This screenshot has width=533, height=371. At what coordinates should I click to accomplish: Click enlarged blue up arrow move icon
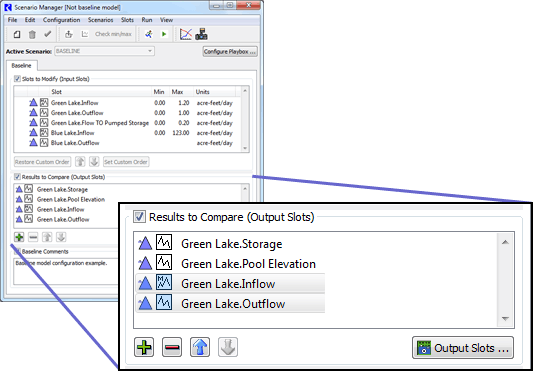pyautogui.click(x=200, y=347)
